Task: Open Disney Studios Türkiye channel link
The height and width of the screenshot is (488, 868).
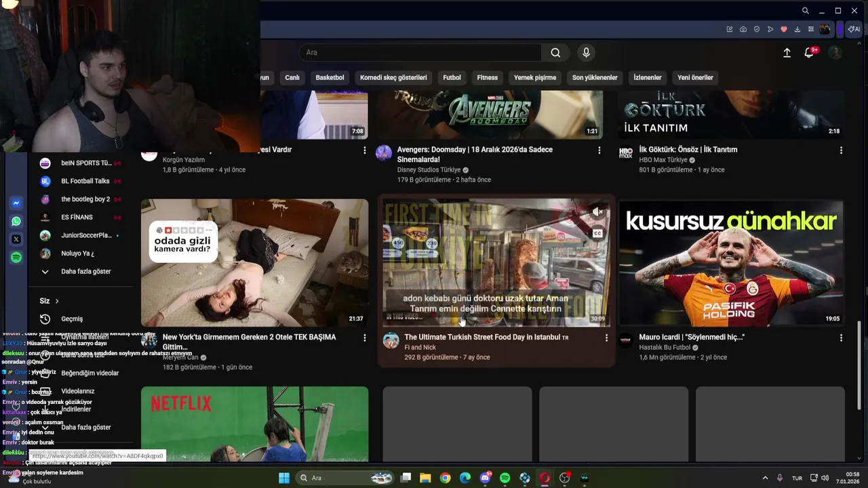Action: tap(429, 170)
